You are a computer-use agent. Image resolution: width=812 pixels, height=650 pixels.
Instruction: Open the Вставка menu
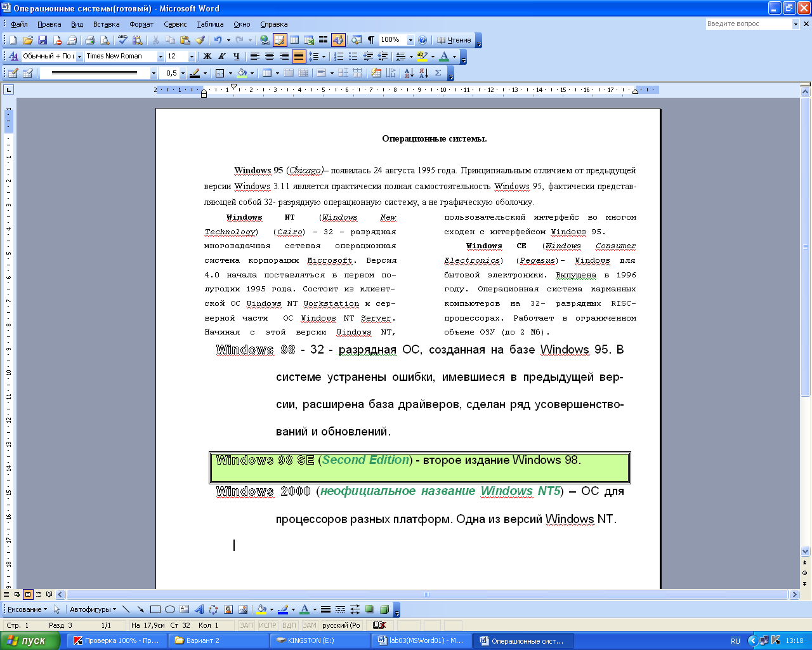pyautogui.click(x=106, y=24)
